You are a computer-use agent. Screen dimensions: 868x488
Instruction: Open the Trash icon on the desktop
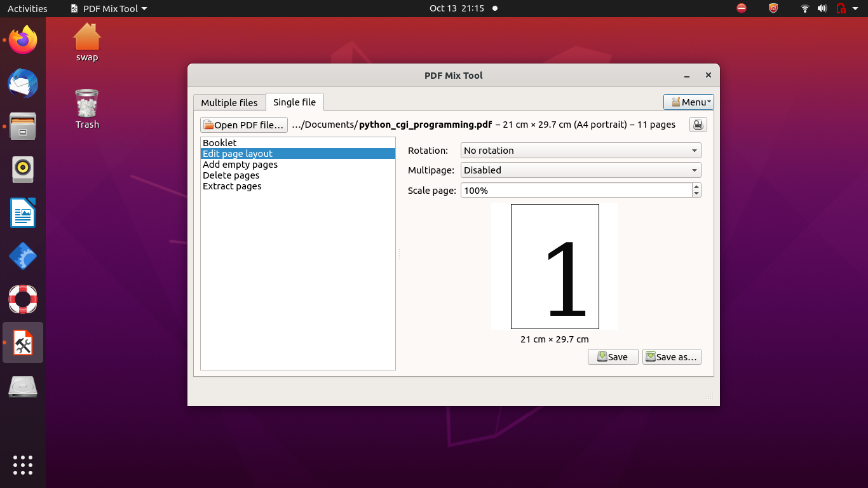tap(87, 109)
